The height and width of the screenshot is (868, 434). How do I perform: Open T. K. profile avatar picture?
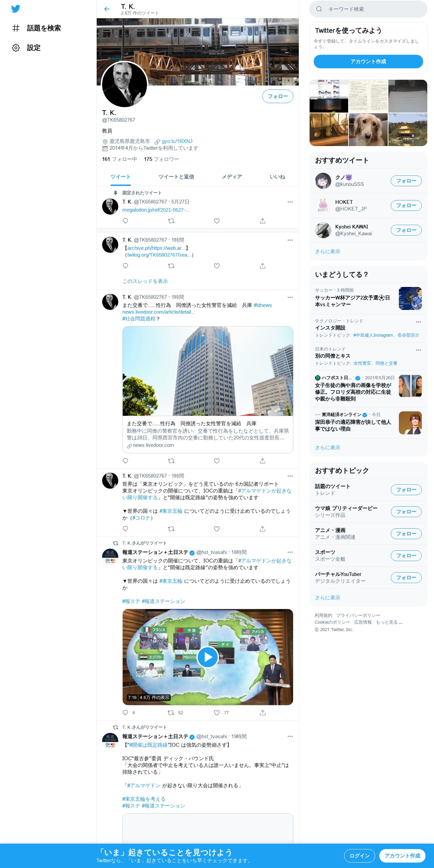click(x=124, y=85)
